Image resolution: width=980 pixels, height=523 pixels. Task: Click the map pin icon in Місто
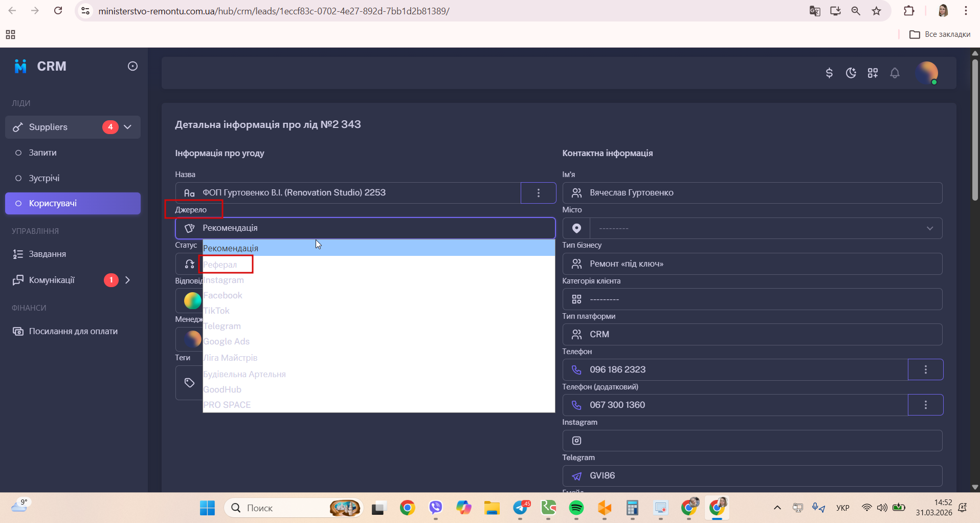click(x=576, y=228)
